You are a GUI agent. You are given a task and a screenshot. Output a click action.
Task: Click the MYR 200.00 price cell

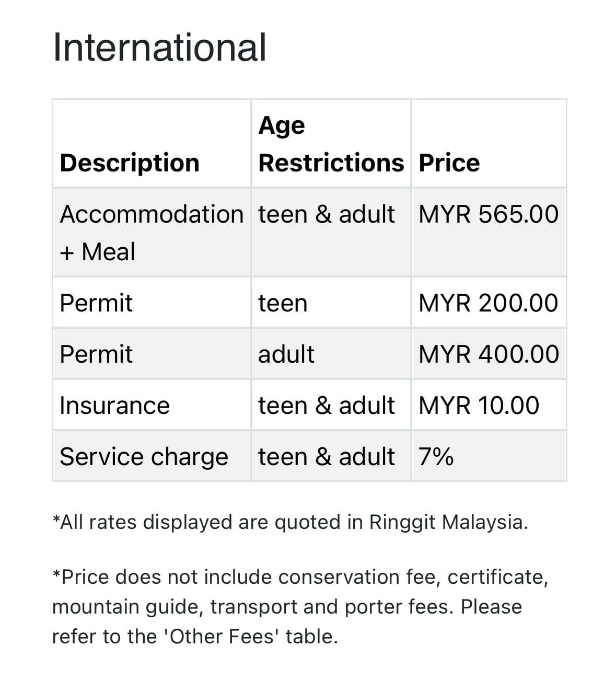pos(488,303)
